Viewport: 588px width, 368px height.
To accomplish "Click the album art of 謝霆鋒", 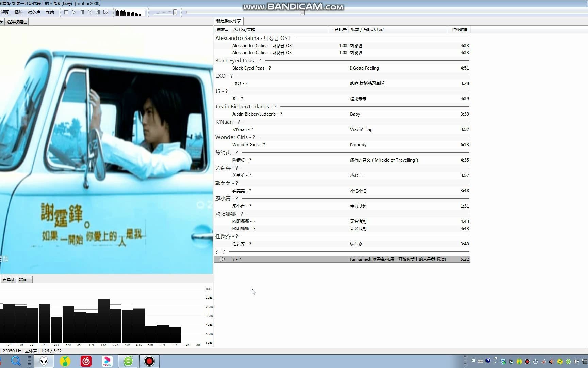I will pos(106,150).
